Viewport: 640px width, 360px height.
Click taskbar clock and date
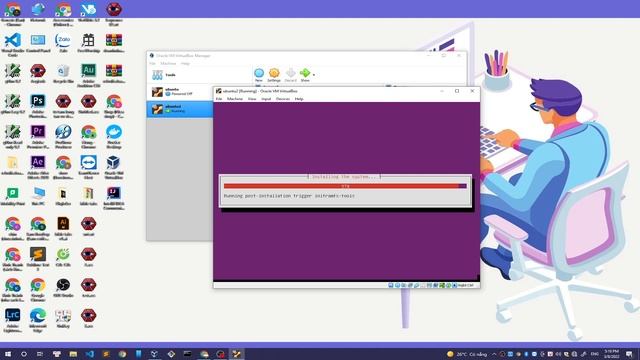pyautogui.click(x=611, y=354)
